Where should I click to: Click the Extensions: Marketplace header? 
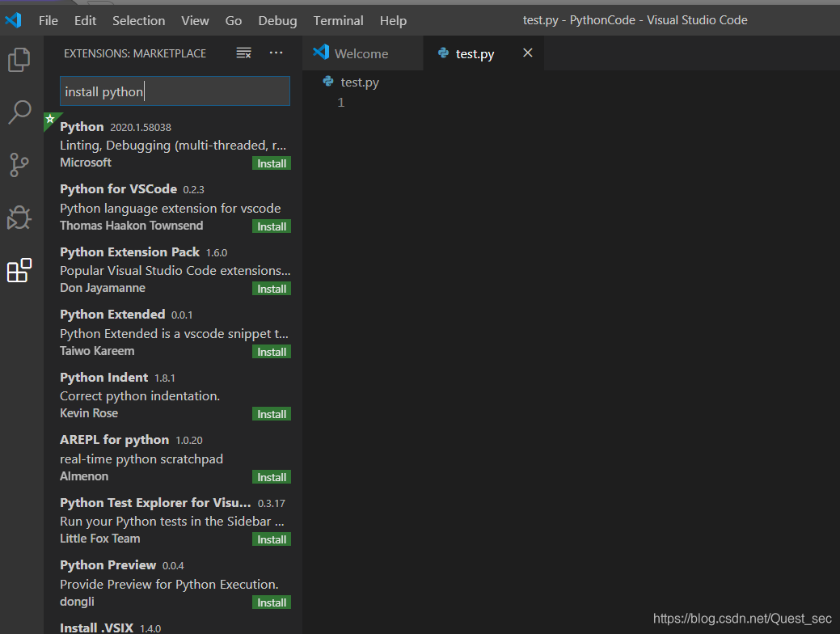(135, 53)
